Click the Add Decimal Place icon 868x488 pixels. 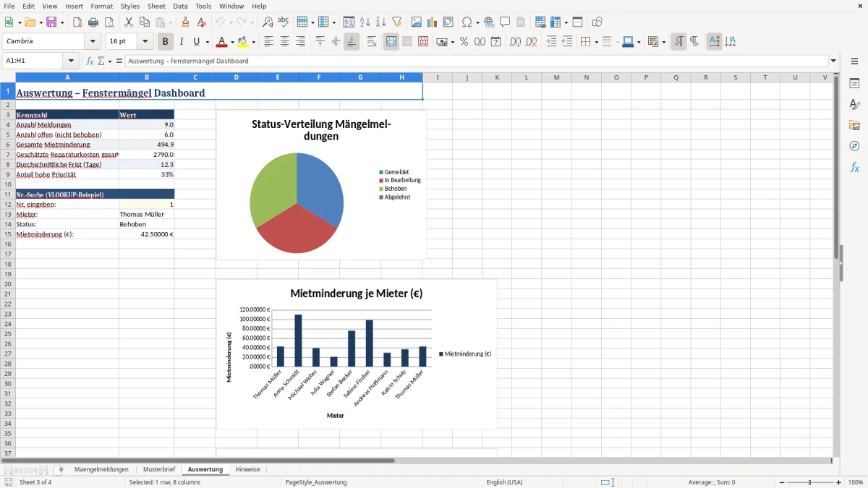click(x=515, y=42)
